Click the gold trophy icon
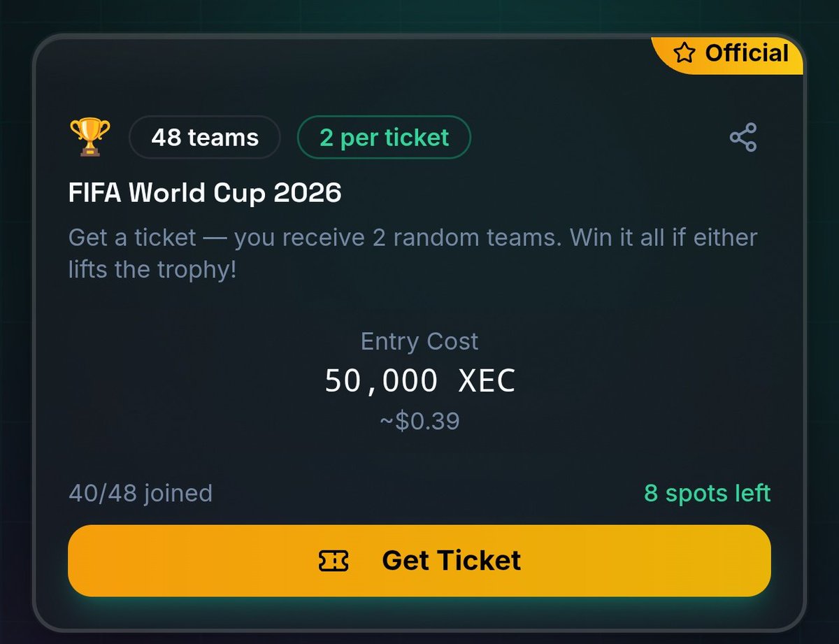 click(89, 137)
